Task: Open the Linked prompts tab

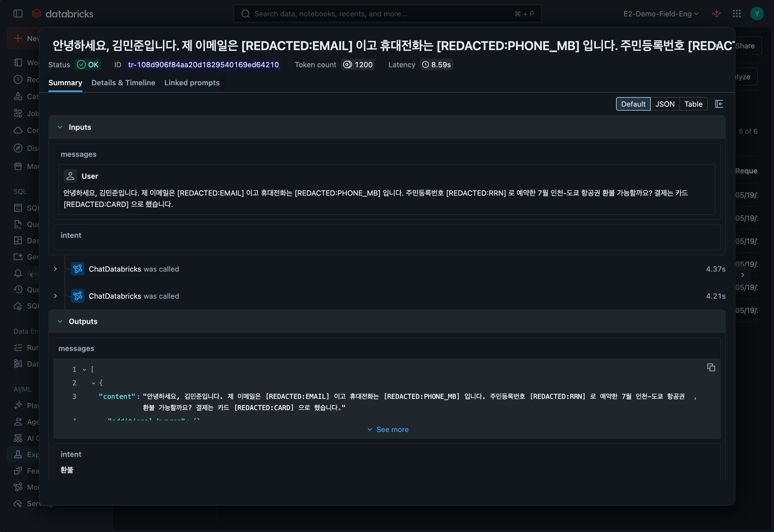Action: point(192,83)
